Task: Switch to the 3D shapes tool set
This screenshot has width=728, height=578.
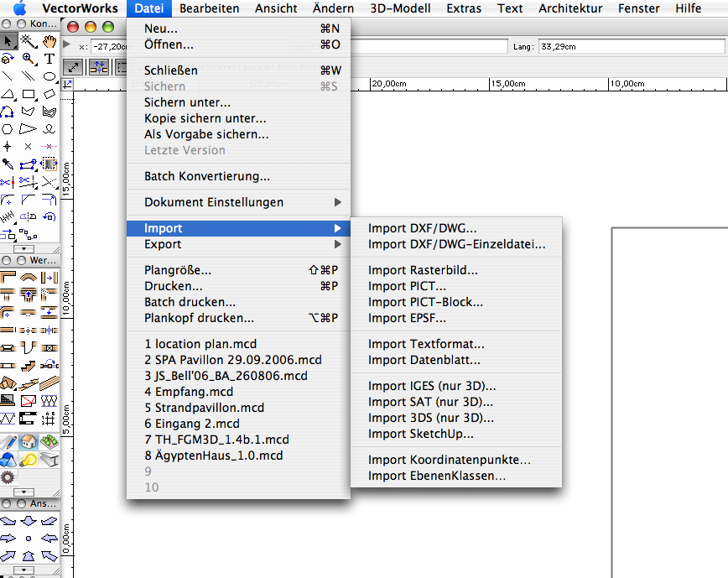Action: coord(8,460)
